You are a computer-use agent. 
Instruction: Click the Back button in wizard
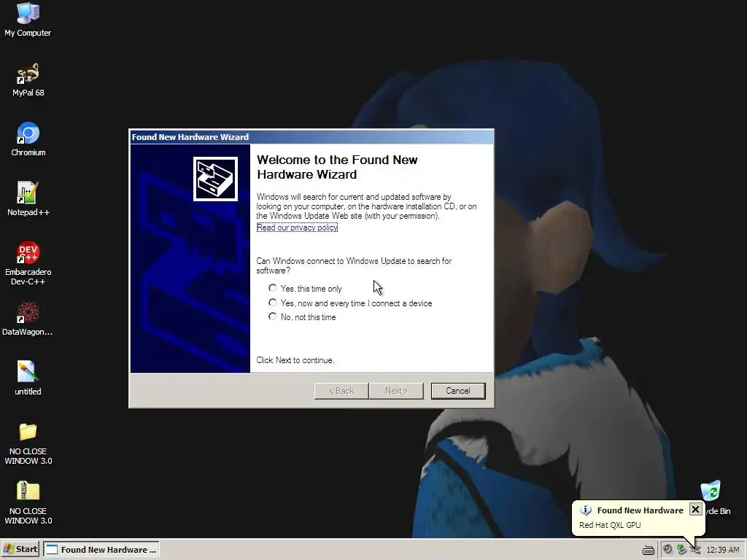point(341,391)
